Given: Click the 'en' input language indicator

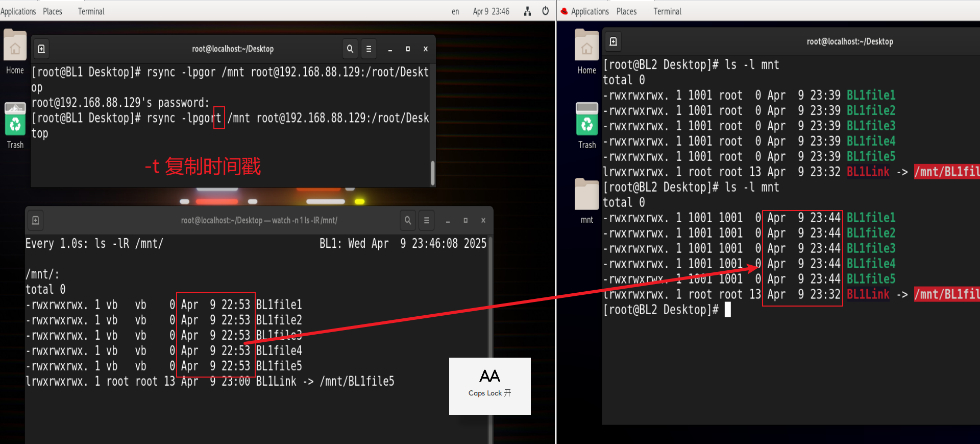Looking at the screenshot, I should [x=455, y=11].
